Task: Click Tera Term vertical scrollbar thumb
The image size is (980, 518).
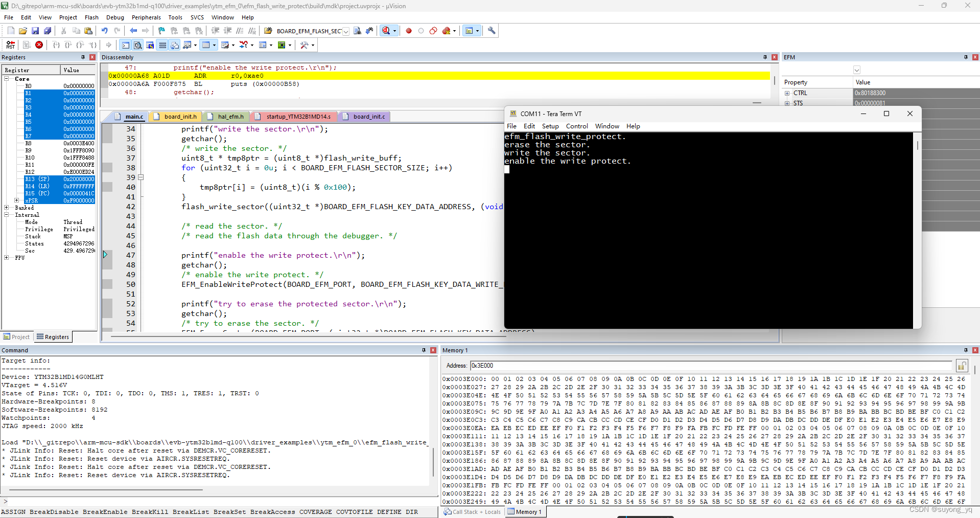Action: (917, 146)
